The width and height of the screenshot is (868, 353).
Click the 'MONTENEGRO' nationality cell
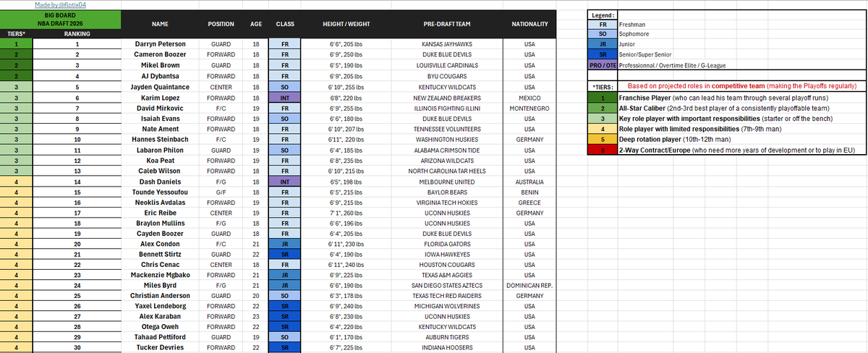(529, 108)
